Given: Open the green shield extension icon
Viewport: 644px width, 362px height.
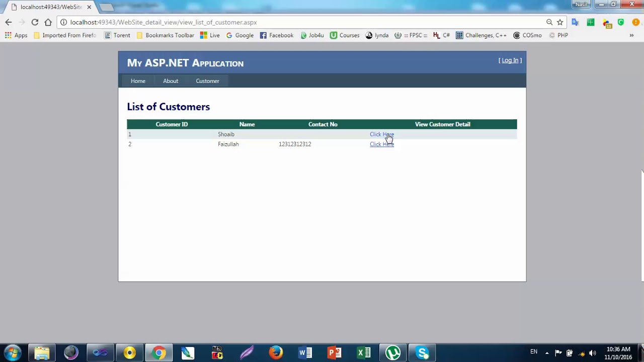Looking at the screenshot, I should 621,22.
